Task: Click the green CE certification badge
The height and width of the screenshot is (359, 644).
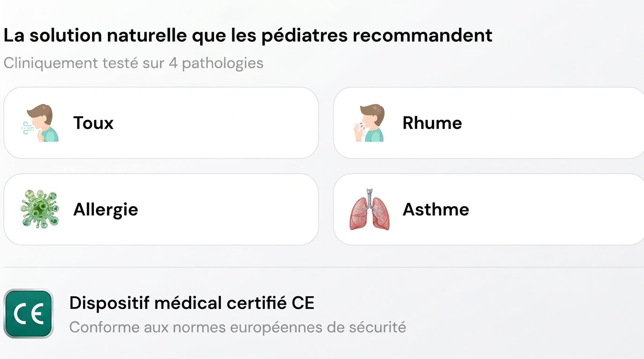Action: click(x=28, y=313)
